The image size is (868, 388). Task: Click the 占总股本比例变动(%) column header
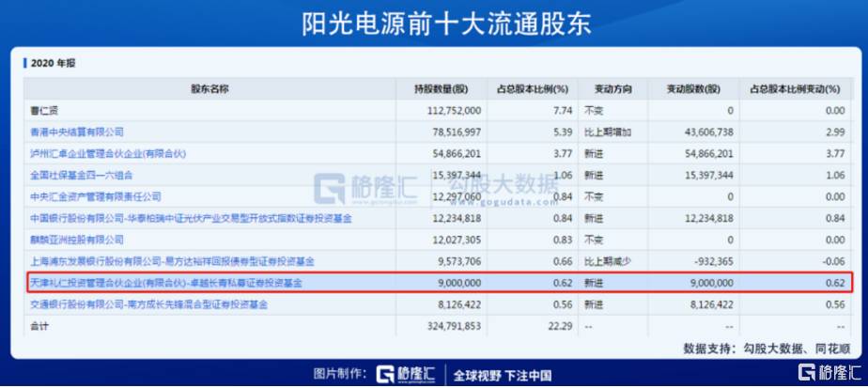[x=795, y=89]
